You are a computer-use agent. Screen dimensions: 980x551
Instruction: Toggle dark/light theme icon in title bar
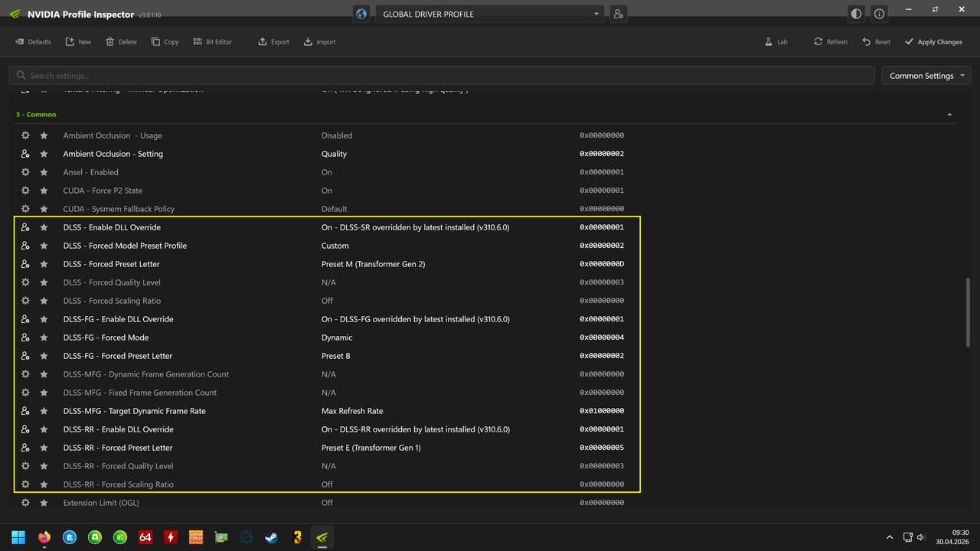click(x=856, y=14)
